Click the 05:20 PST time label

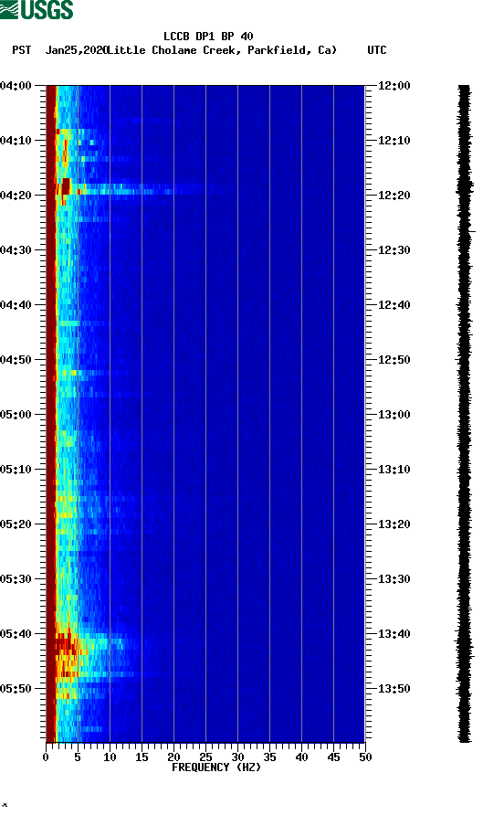click(x=16, y=524)
